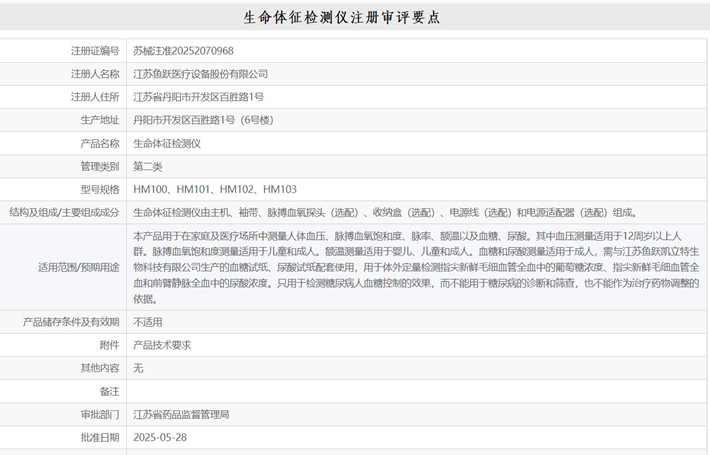The width and height of the screenshot is (710, 455).
Task: Click approval department 江苏省药品监督管理局
Action: pyautogui.click(x=181, y=414)
